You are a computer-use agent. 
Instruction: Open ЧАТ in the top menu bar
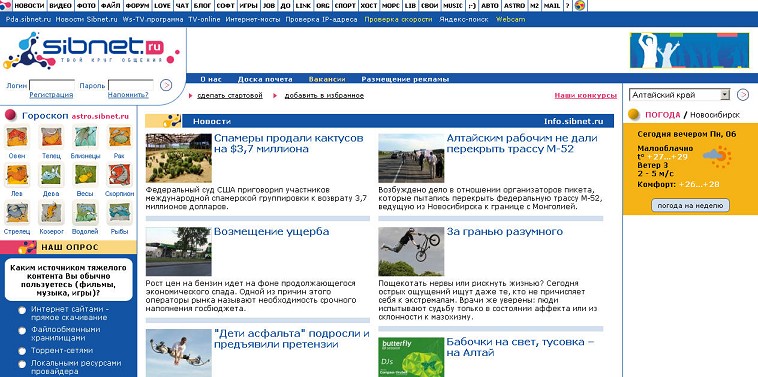click(x=182, y=6)
